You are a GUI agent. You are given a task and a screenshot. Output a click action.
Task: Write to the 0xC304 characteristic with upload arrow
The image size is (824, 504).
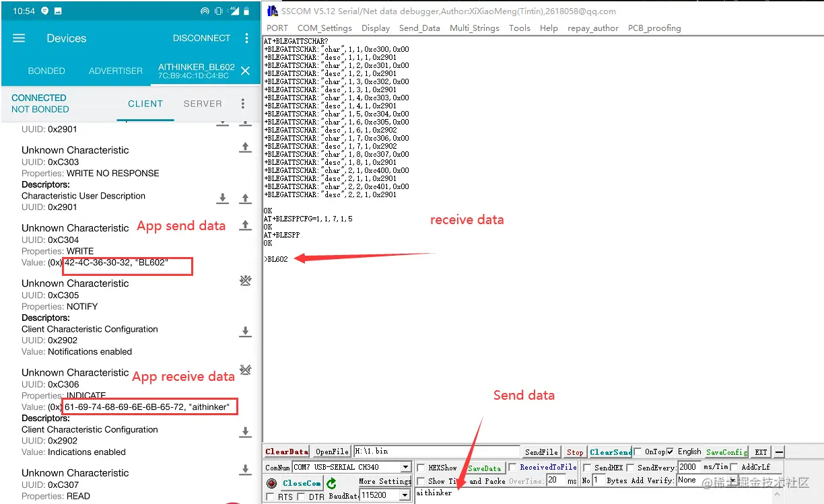coord(246,225)
